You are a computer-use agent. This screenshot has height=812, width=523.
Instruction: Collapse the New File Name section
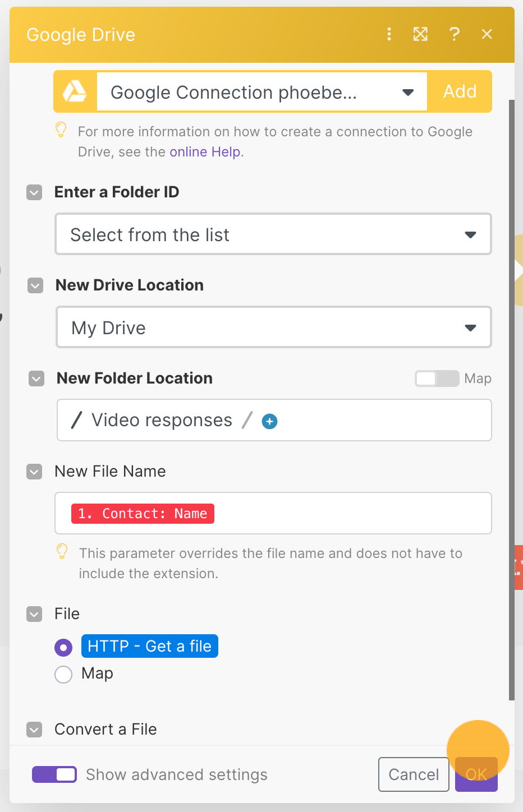pyautogui.click(x=34, y=472)
